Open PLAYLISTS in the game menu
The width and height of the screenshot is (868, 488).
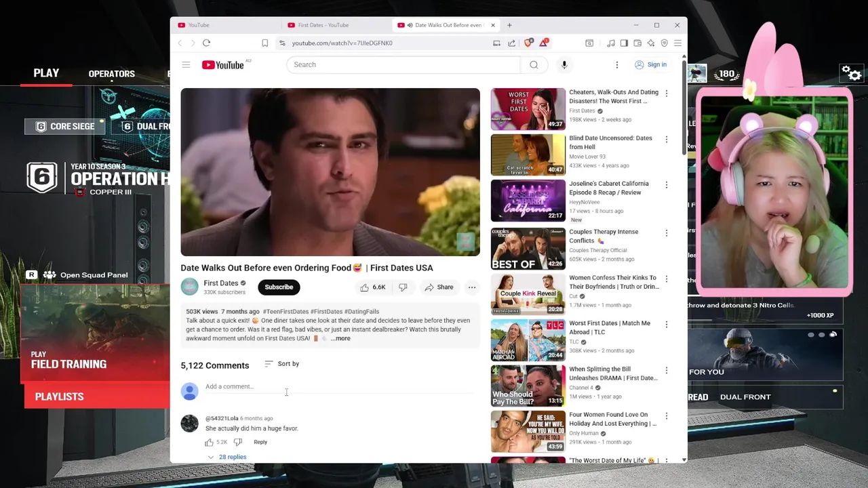pyautogui.click(x=97, y=396)
